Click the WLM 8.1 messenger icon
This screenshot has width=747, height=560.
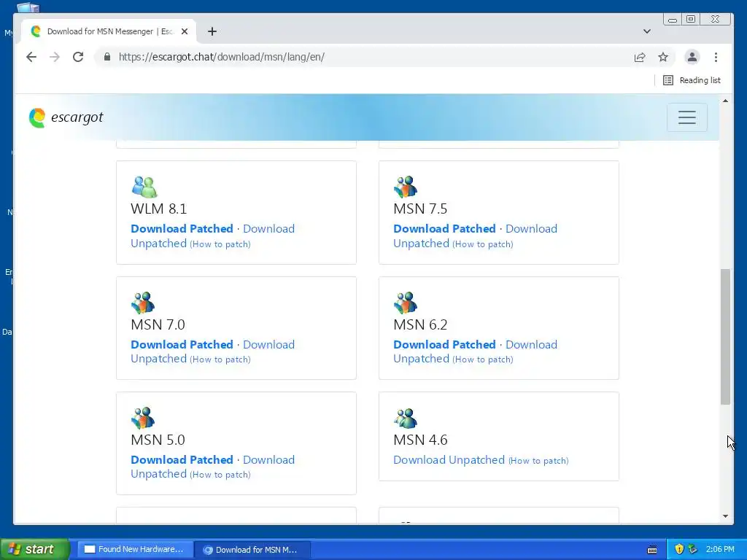pos(144,187)
